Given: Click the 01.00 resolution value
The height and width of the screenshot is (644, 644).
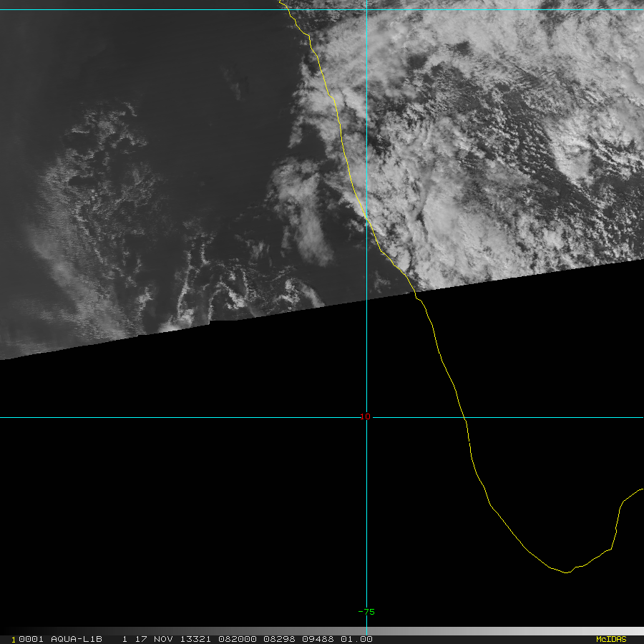Looking at the screenshot, I should (x=356, y=639).
